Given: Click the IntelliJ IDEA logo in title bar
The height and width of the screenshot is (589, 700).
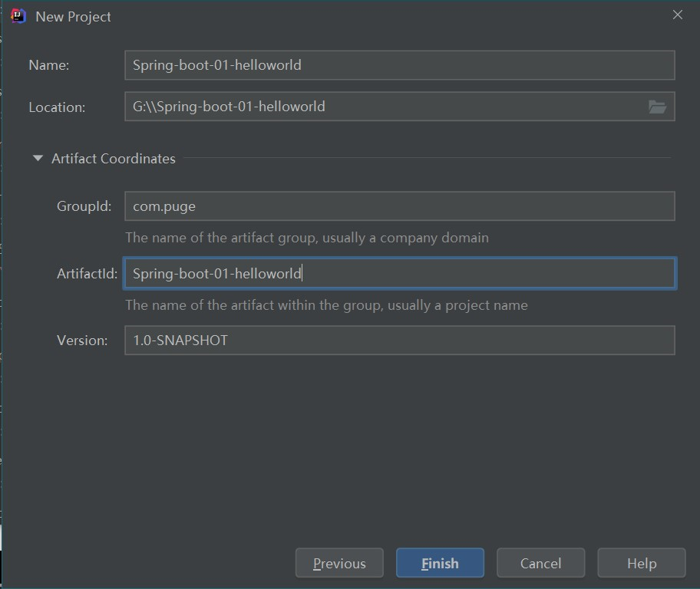Looking at the screenshot, I should (x=18, y=16).
